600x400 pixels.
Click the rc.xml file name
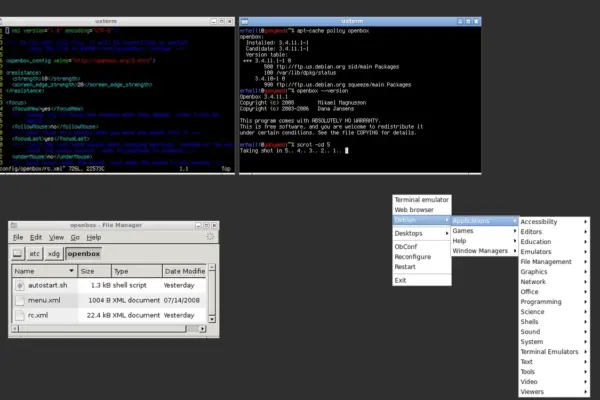pos(38,315)
